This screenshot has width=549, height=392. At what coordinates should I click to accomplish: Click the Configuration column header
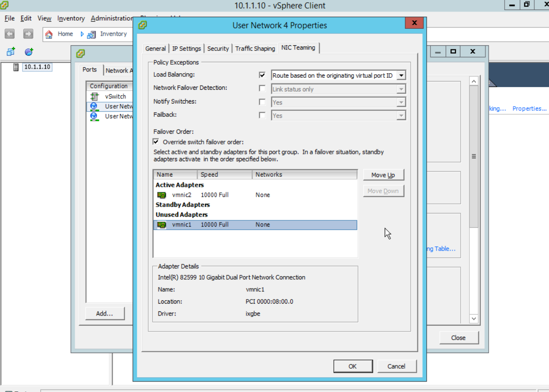tap(109, 86)
